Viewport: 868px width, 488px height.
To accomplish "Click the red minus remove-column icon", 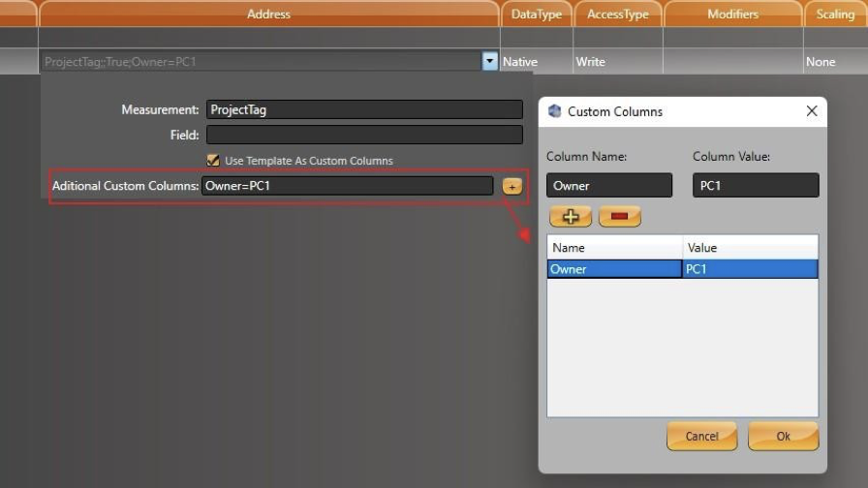I will 619,216.
